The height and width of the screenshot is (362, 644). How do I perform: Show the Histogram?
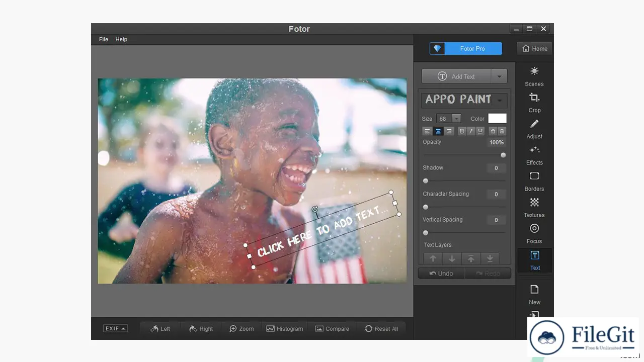(x=285, y=328)
